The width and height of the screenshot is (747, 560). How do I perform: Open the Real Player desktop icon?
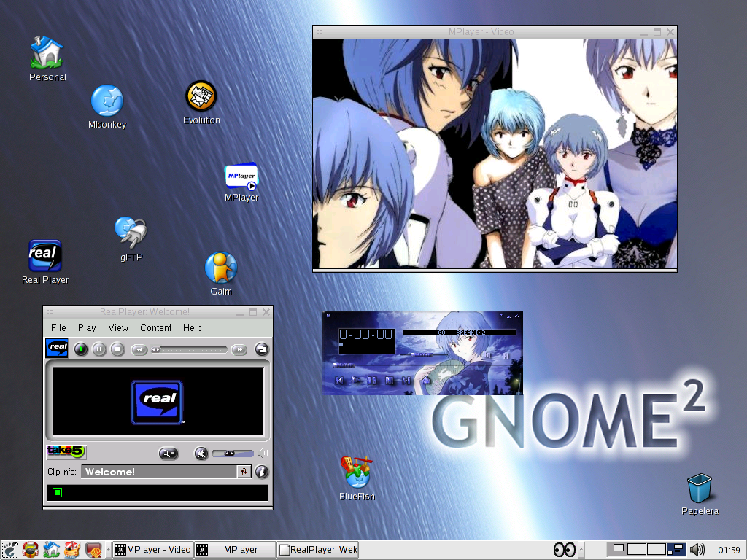click(45, 262)
